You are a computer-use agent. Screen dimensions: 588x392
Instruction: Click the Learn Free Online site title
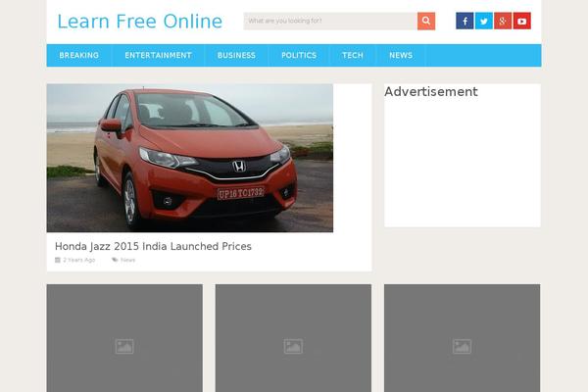coord(139,22)
